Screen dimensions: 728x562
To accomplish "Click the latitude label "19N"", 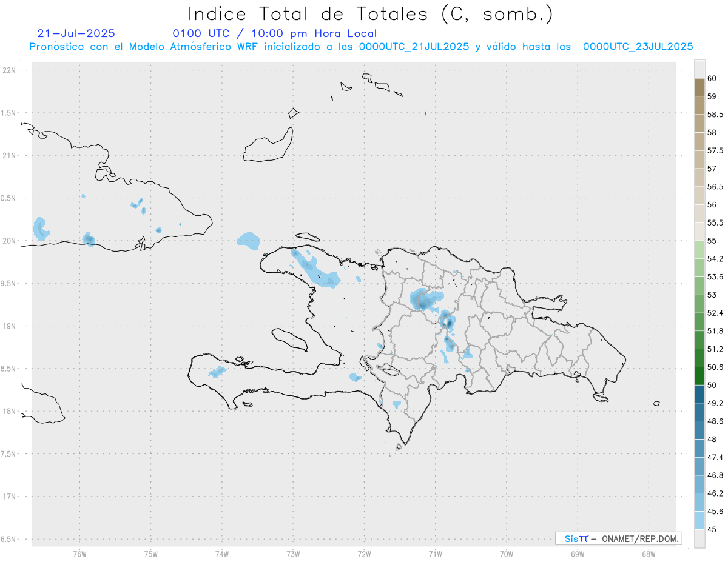I will click(10, 326).
